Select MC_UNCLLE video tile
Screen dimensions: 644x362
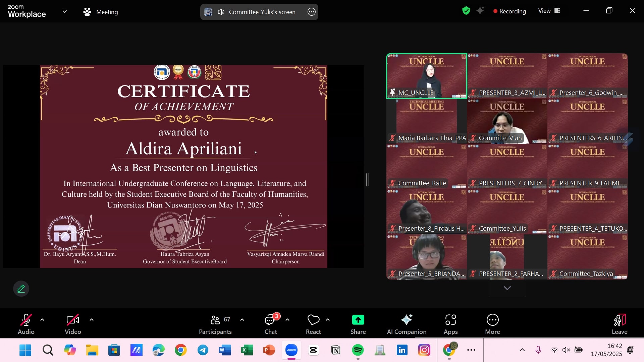[427, 76]
